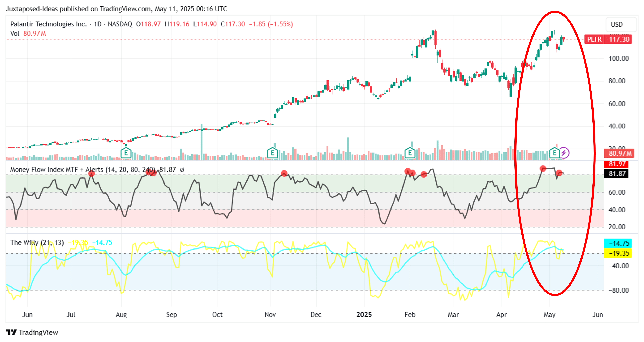Click the red PLTR ticker tag
Viewport: 644px width, 342px height.
click(x=594, y=39)
